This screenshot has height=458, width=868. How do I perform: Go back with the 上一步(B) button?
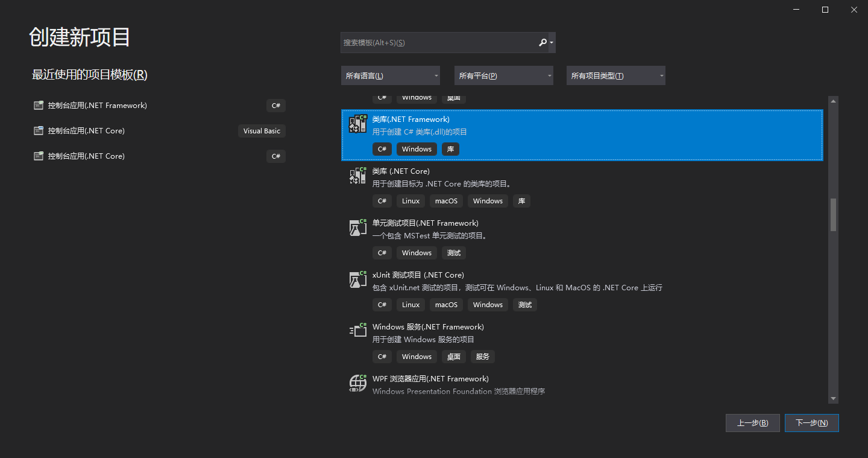pos(753,423)
